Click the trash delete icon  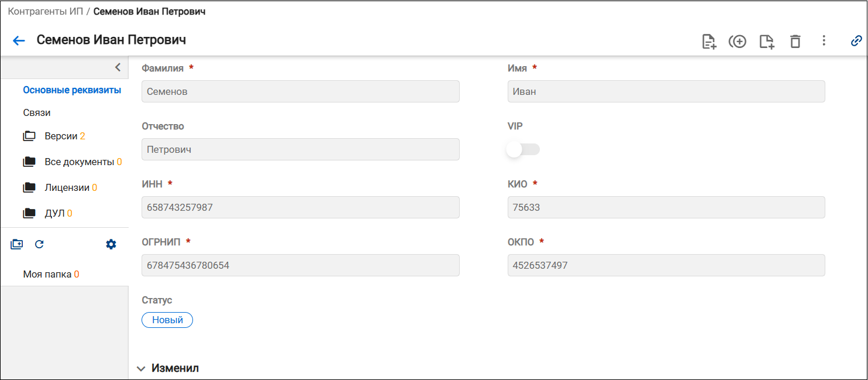point(795,41)
